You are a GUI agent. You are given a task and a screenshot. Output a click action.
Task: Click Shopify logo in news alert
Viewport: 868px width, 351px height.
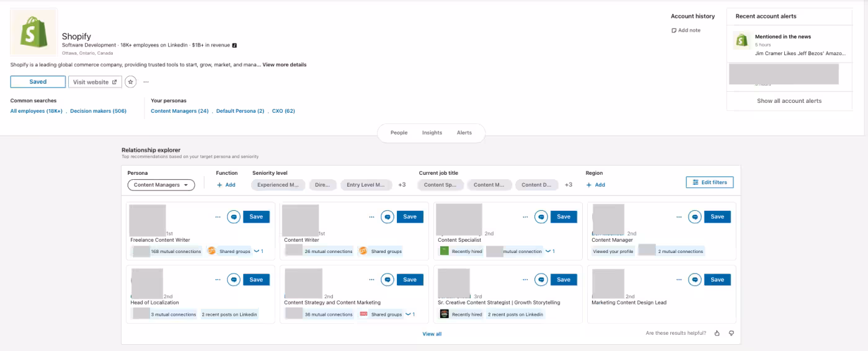coord(742,40)
